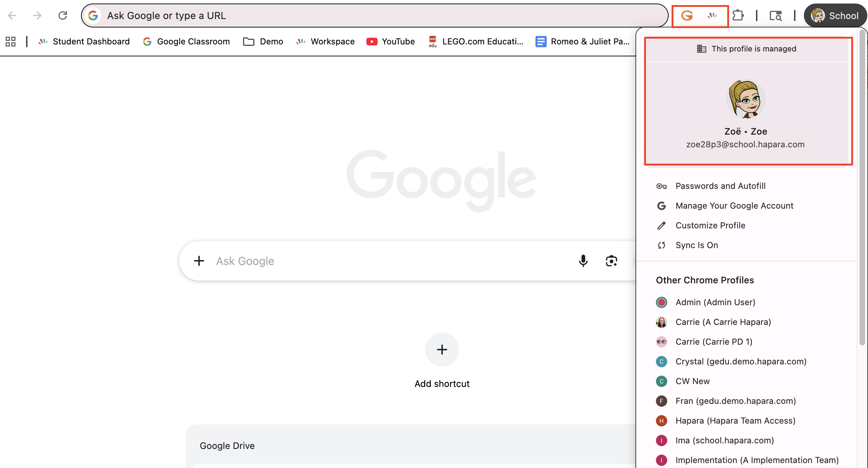868x468 pixels.
Task: Click Zoë's profile avatar image
Action: point(746,99)
